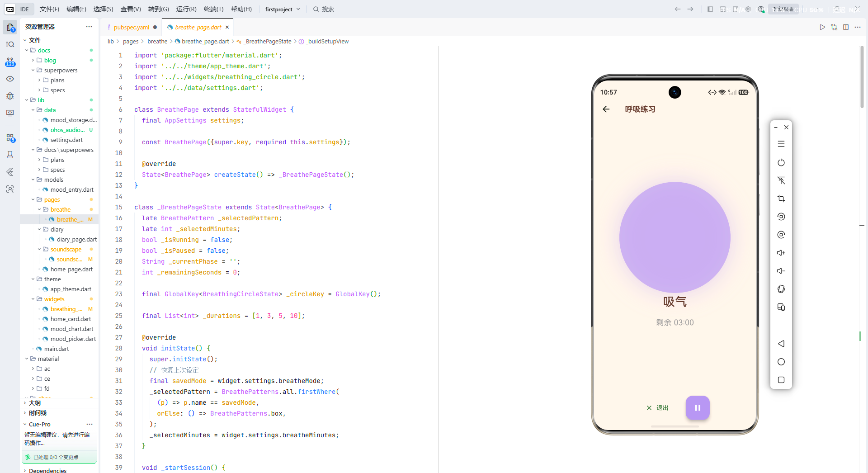
Task: Open the 文件(F) menu
Action: click(x=49, y=9)
